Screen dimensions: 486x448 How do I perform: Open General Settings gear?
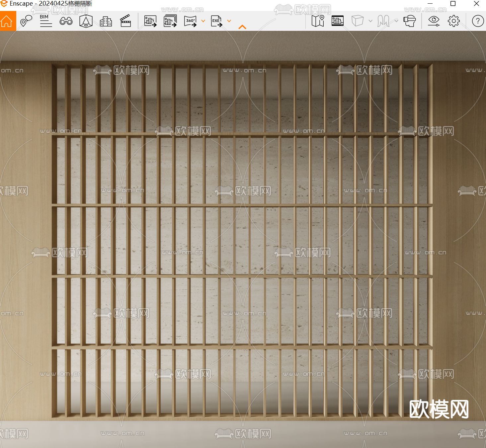point(454,21)
